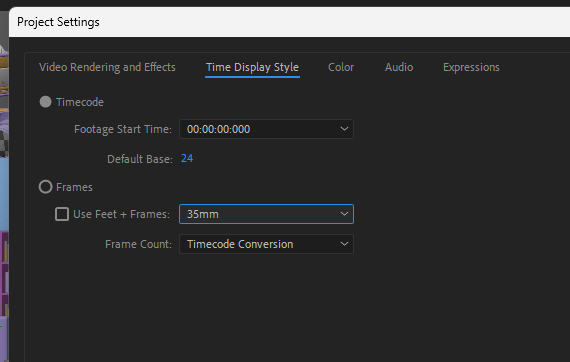
Task: Open the Footage Start Time dropdown
Action: click(x=266, y=129)
